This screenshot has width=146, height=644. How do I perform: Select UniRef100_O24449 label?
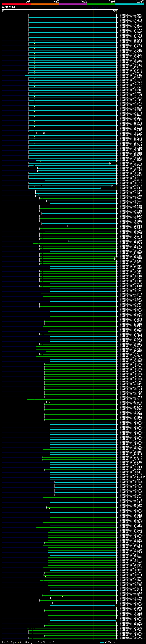click(x=131, y=115)
